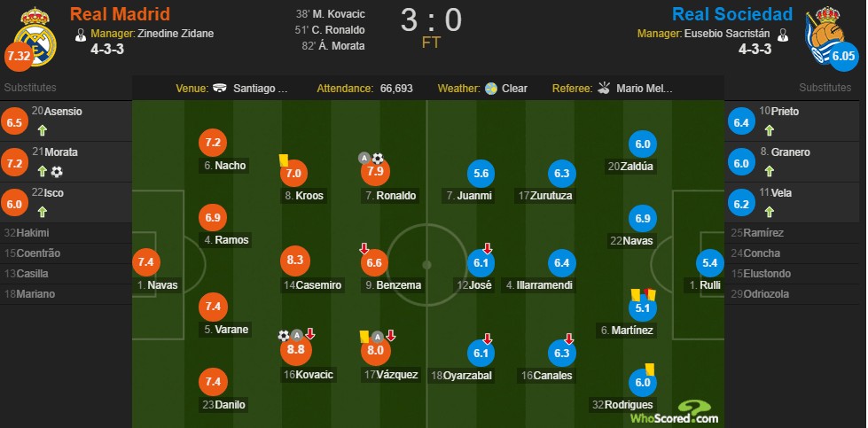Screen dimensions: 868x428
Task: Click the M. Kovacic goalscorer entry
Action: [x=331, y=14]
